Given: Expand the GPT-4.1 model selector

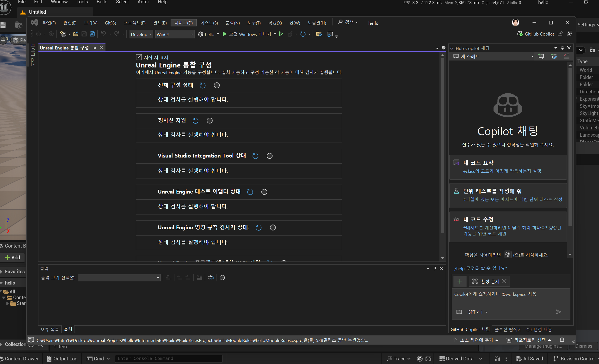Looking at the screenshot, I should pyautogui.click(x=477, y=312).
